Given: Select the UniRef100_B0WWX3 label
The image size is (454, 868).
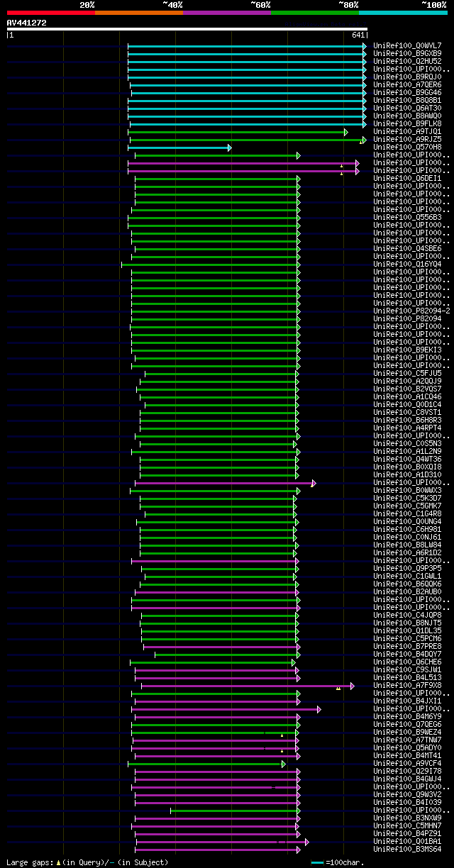Looking at the screenshot, I should tap(407, 490).
